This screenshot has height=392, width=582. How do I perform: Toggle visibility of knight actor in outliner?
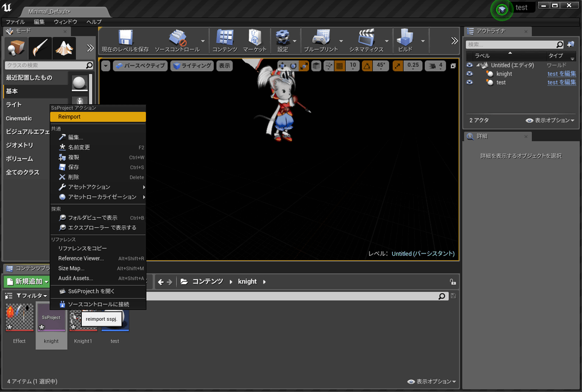click(469, 73)
